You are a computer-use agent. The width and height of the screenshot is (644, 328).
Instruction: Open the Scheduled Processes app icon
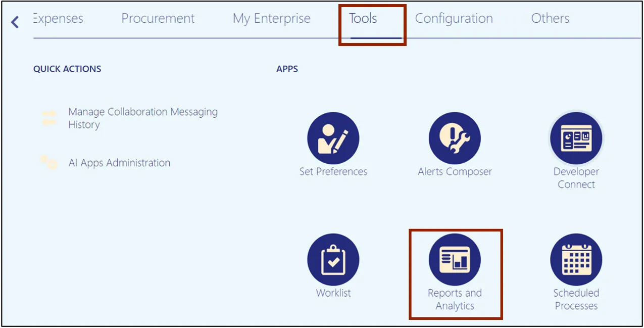[x=576, y=259]
